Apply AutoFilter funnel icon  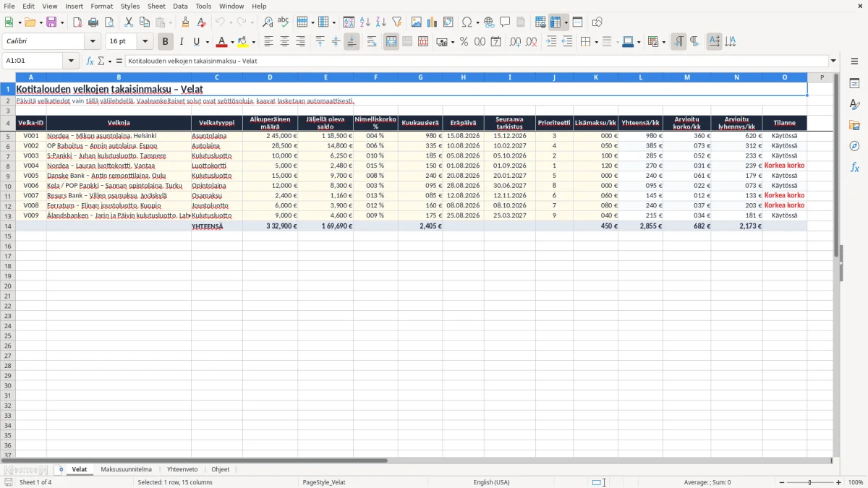tap(397, 22)
